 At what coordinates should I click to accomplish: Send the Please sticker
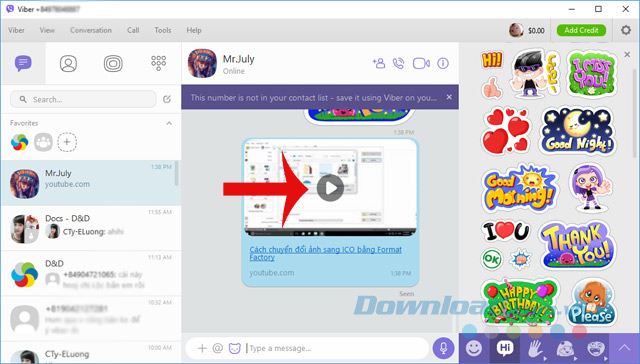coord(592,302)
